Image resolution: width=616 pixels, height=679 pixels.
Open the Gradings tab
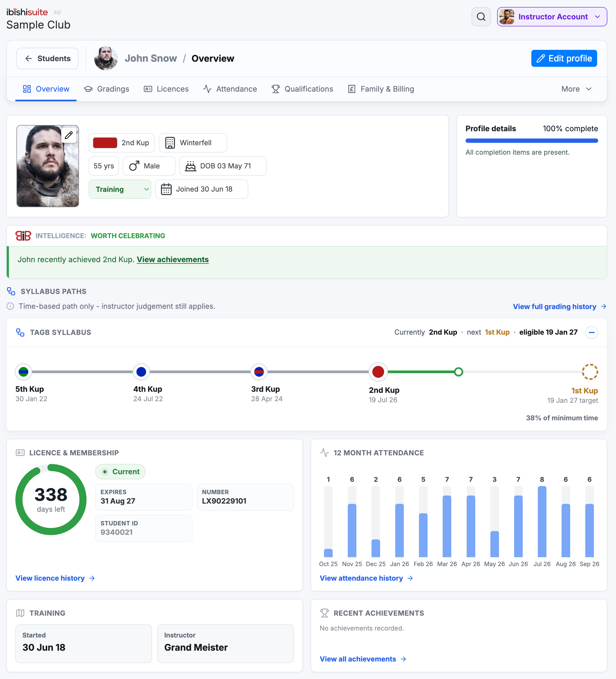click(106, 89)
